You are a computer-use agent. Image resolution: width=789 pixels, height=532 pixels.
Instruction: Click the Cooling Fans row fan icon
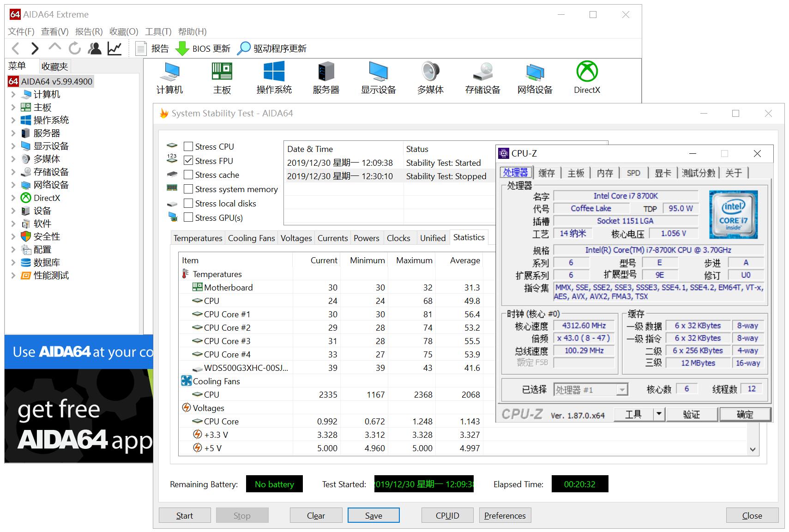pos(187,381)
